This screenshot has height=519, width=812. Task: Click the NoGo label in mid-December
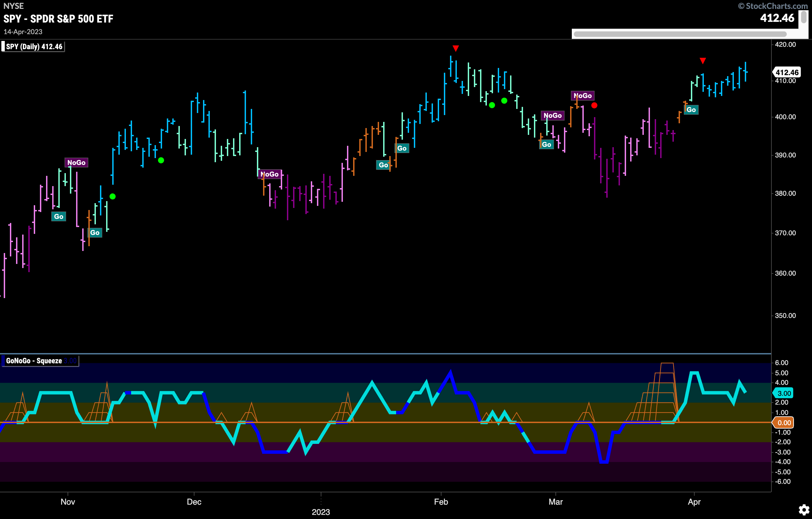[x=269, y=174]
